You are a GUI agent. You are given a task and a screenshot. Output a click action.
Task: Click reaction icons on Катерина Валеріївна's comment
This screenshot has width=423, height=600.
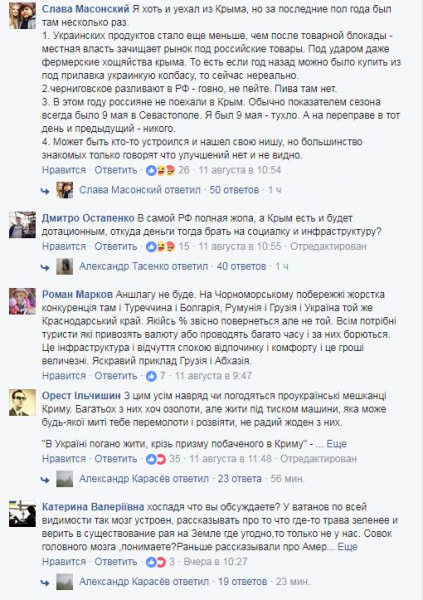156,562
